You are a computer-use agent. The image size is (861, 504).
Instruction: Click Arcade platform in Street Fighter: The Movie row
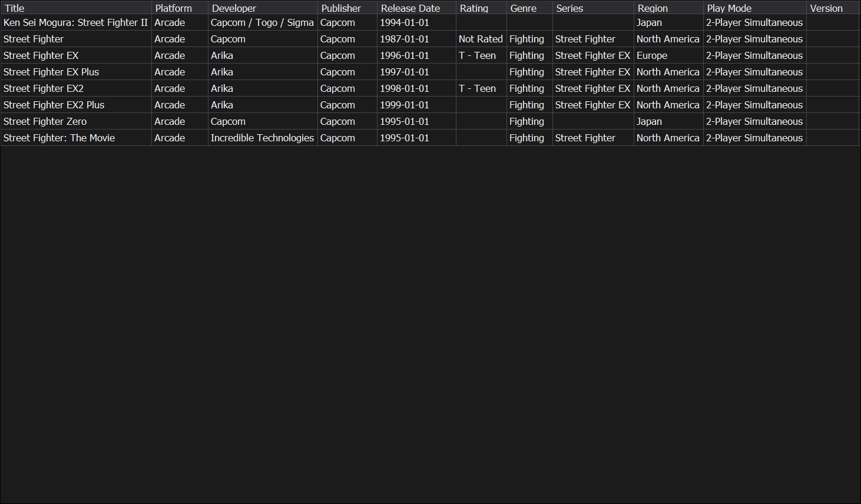click(180, 138)
